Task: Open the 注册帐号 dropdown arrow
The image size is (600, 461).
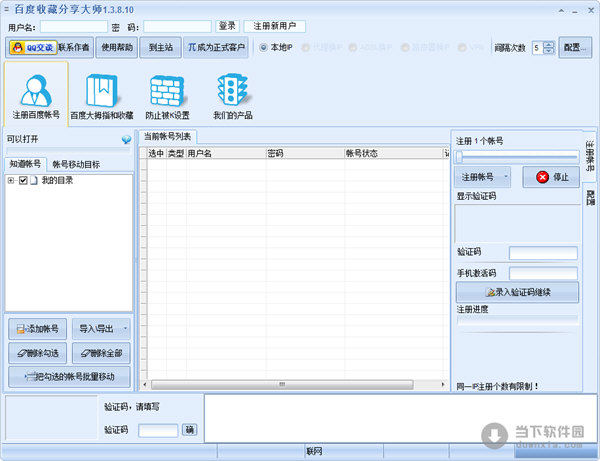Action: [x=506, y=177]
